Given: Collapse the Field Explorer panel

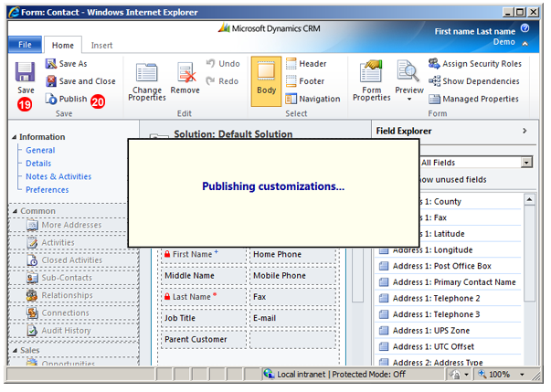Looking at the screenshot, I should [525, 131].
